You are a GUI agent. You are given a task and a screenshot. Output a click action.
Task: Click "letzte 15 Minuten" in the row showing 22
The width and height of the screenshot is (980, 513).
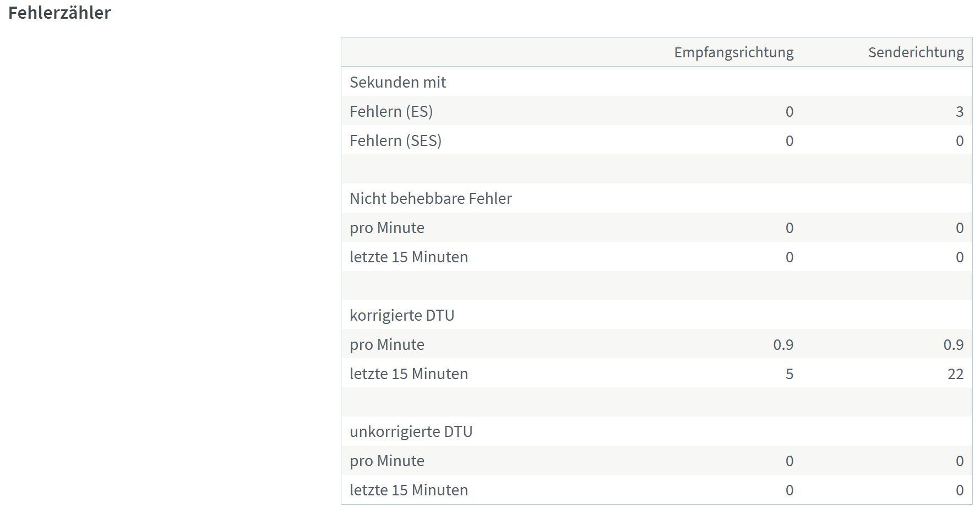tap(409, 374)
